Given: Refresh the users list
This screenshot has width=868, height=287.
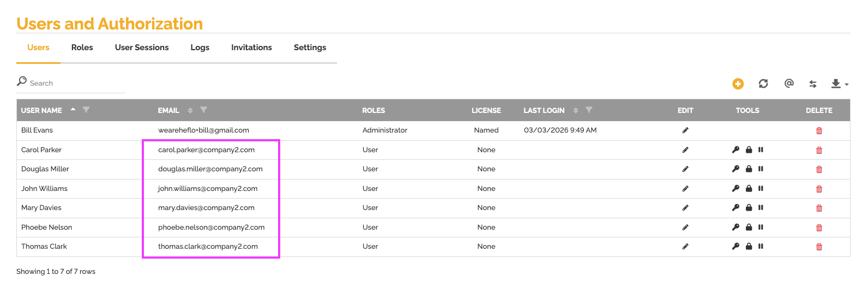Looking at the screenshot, I should pyautogui.click(x=763, y=83).
